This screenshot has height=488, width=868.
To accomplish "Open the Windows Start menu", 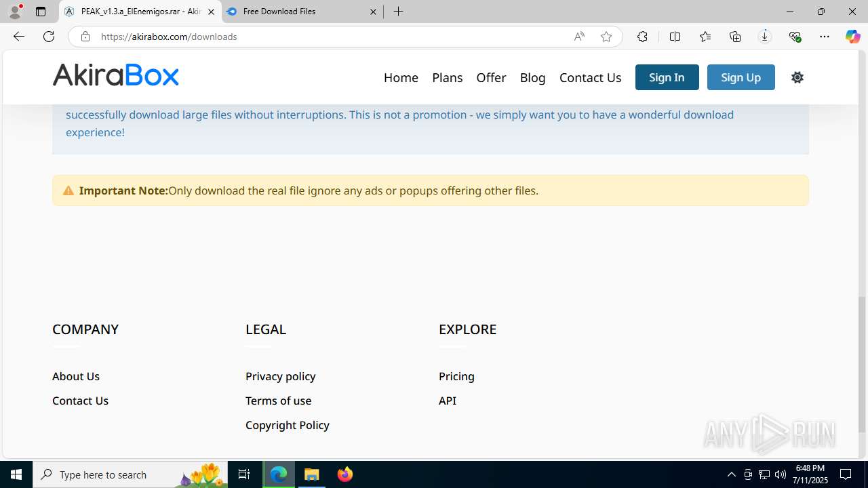I will (x=16, y=474).
